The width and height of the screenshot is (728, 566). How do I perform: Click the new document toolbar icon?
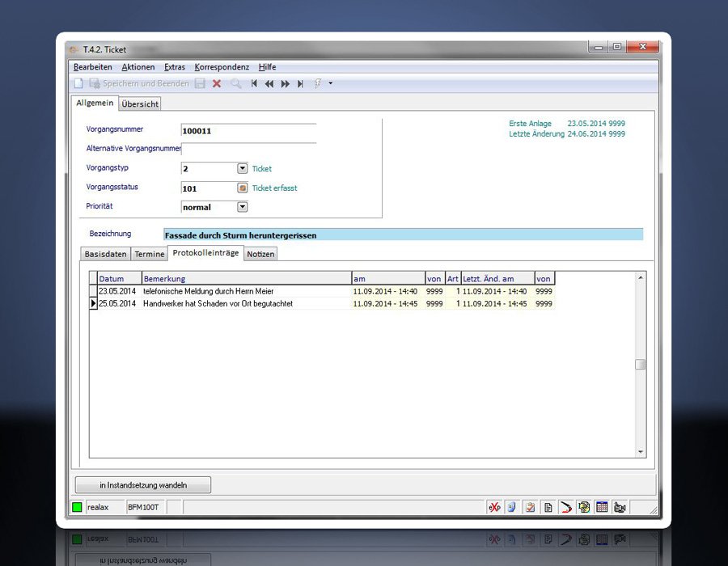click(78, 83)
